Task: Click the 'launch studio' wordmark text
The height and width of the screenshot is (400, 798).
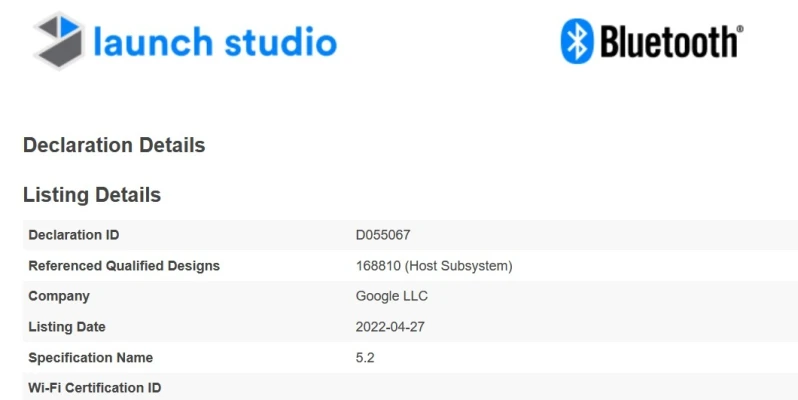Action: [215, 41]
